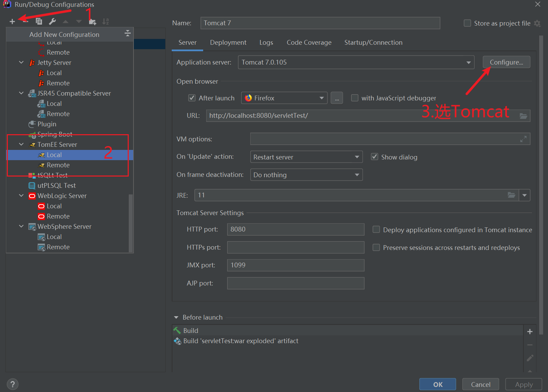Click collapse icon in Add New Configuration header
Viewport: 548px width, 392px height.
[x=128, y=33]
